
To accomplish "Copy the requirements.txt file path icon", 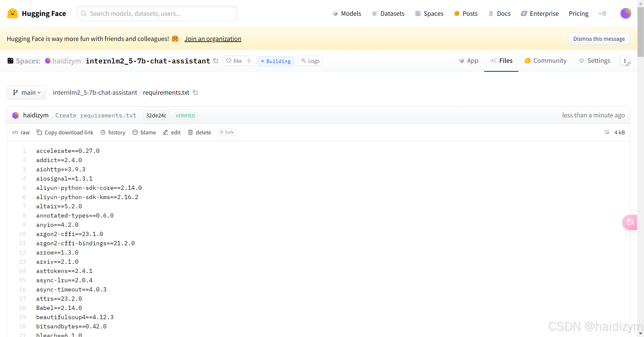I will 195,93.
